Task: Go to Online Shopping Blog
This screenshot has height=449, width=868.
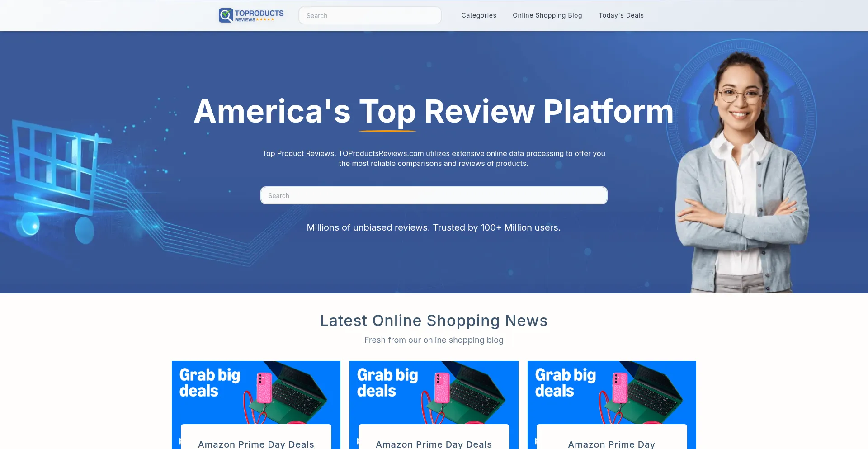Action: tap(547, 15)
